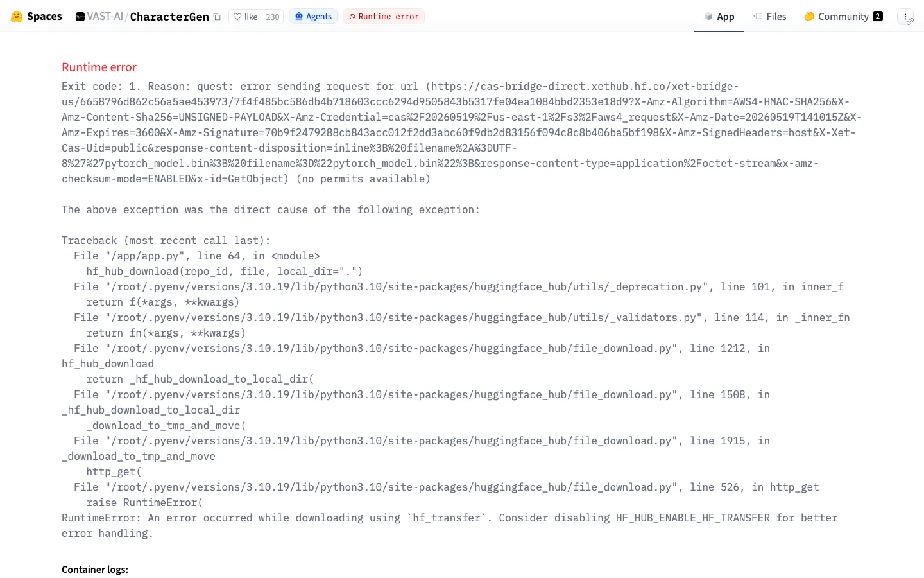Click the 'file_download.py, line 1915' traceback line
The image size is (924, 578).
422,441
